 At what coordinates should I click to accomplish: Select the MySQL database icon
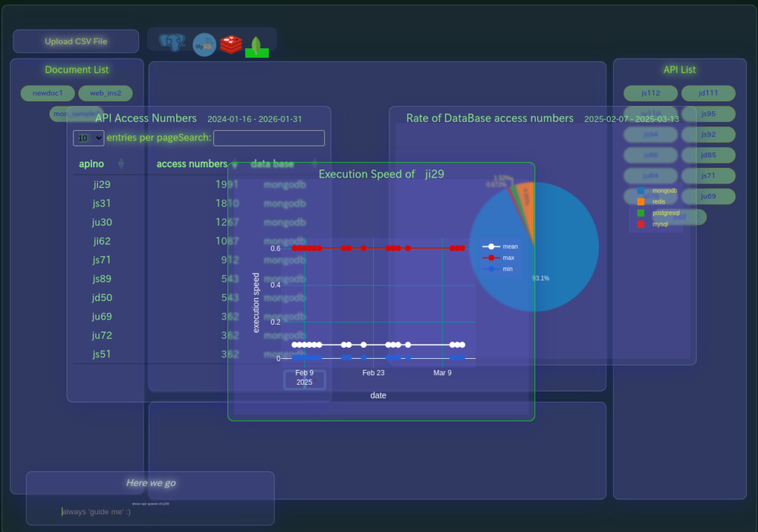coord(204,44)
